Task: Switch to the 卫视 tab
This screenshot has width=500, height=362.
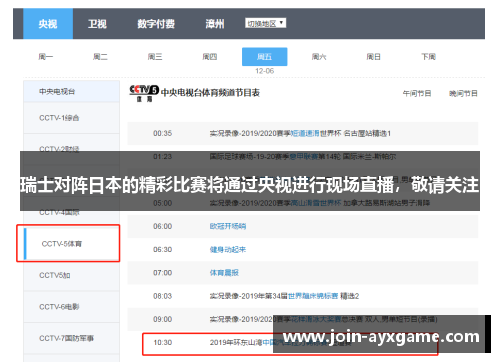Action: click(x=97, y=24)
